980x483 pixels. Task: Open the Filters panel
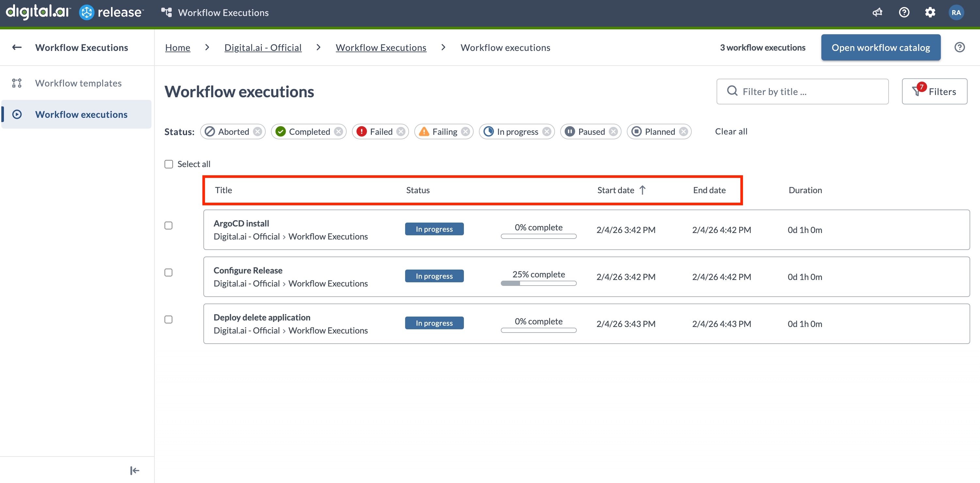click(x=935, y=91)
